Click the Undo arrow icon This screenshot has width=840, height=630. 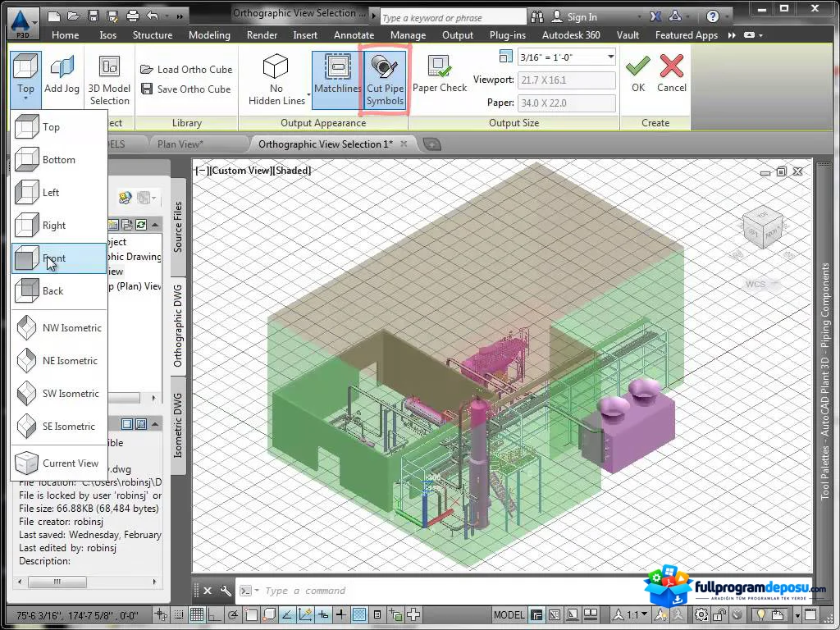pyautogui.click(x=152, y=16)
